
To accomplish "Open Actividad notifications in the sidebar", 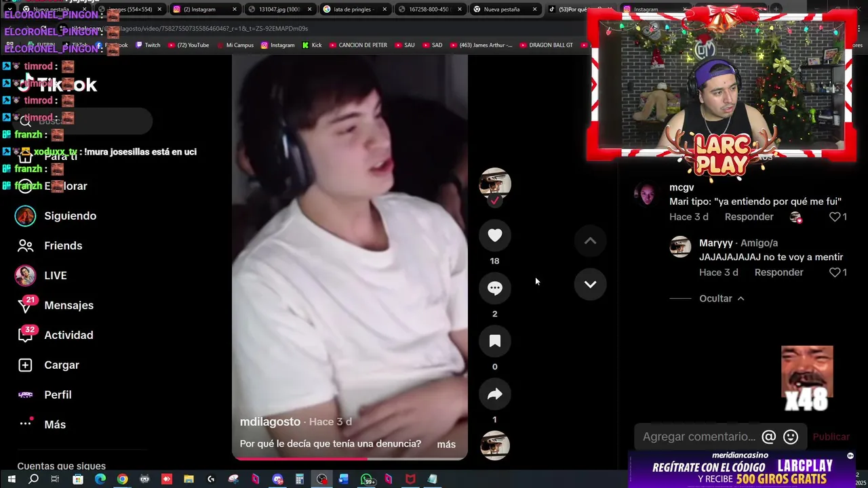I will click(x=68, y=335).
